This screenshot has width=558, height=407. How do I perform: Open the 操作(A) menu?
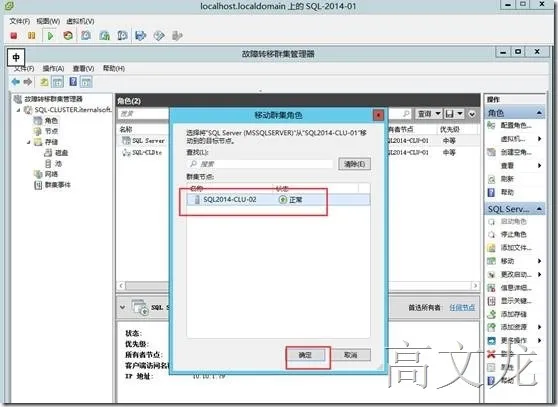[53, 68]
